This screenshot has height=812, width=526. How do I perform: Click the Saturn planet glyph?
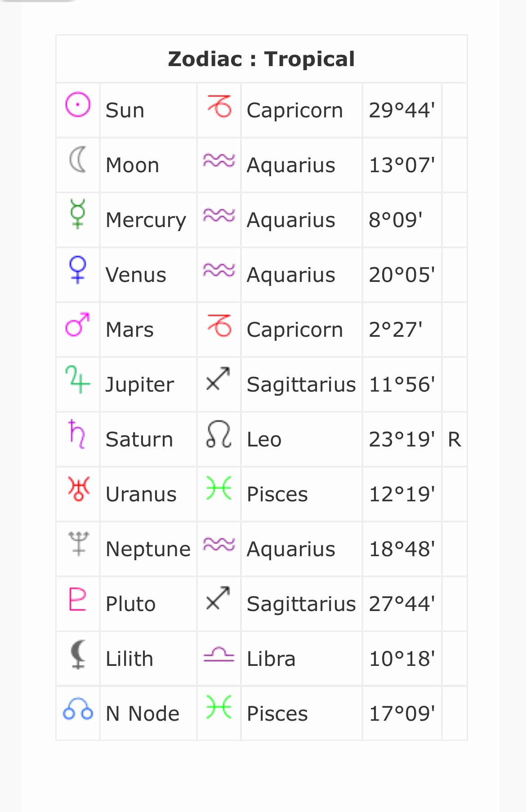[x=77, y=434]
